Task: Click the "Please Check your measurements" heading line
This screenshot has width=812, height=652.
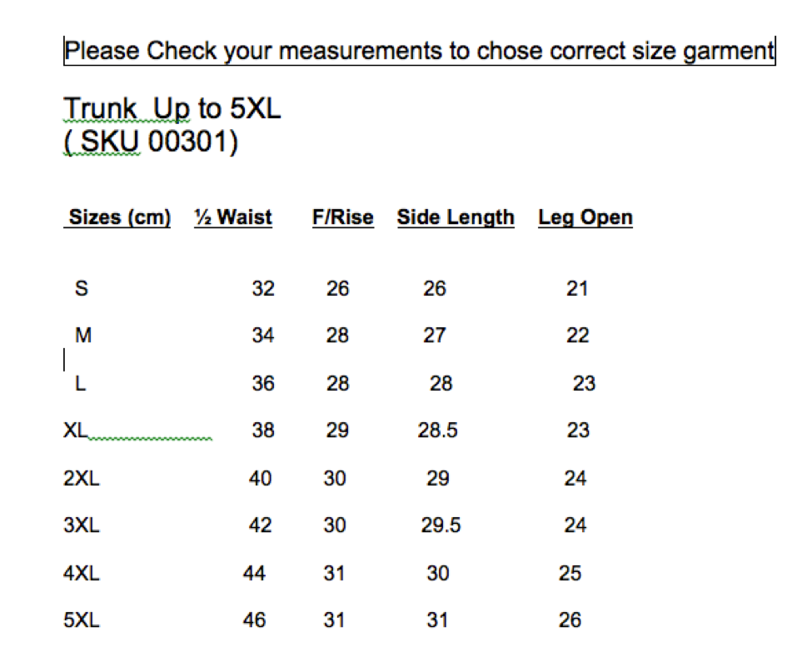Action: point(419,51)
